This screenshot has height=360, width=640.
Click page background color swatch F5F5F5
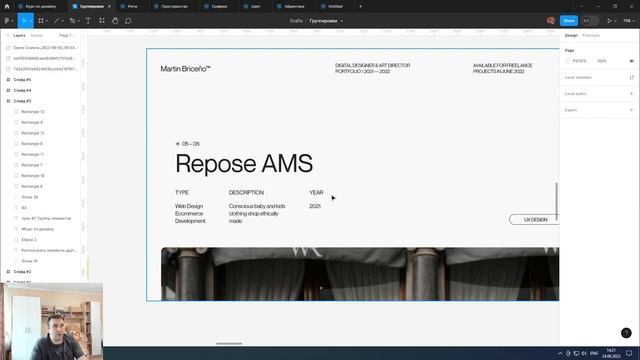568,61
